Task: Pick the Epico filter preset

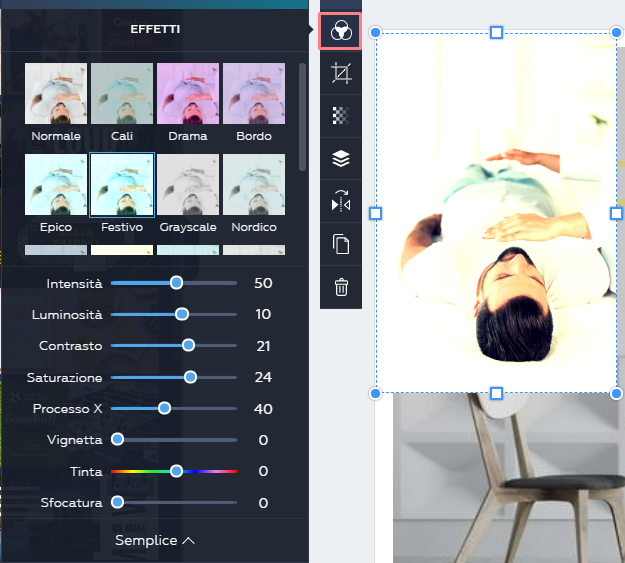Action: 56,185
